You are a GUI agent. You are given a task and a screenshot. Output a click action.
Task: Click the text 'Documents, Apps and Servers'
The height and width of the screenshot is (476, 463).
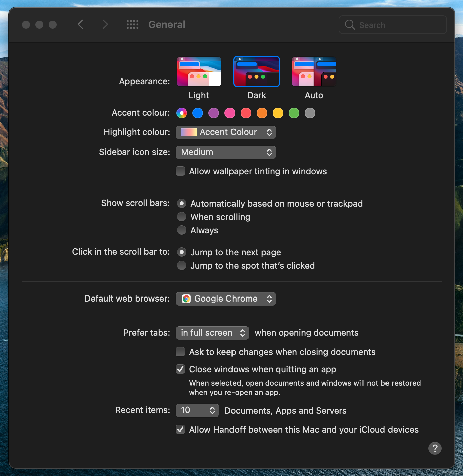click(x=286, y=411)
